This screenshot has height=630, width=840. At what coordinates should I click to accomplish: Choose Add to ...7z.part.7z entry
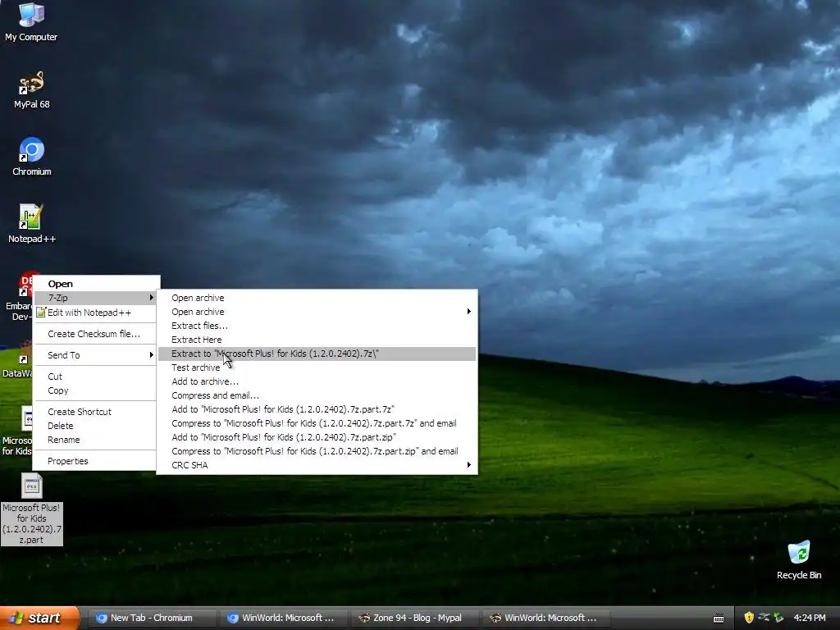(x=317, y=409)
